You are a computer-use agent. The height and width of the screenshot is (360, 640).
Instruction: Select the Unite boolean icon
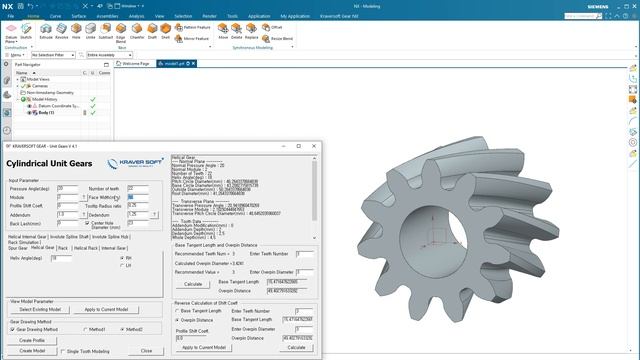[x=91, y=29]
